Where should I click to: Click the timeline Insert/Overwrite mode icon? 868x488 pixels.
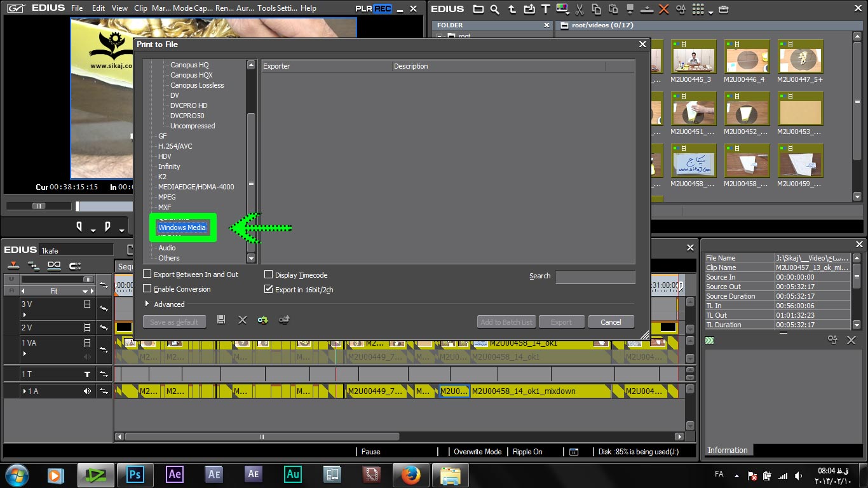coord(14,266)
